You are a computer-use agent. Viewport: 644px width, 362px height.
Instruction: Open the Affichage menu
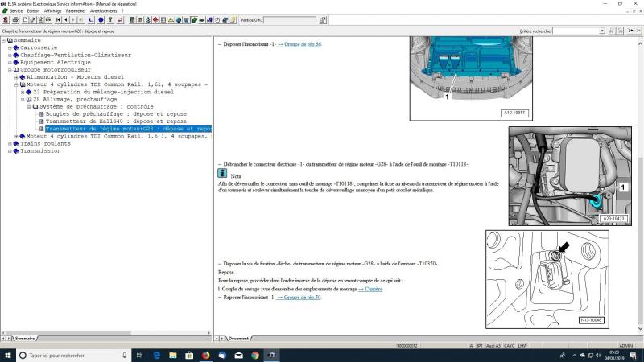(52, 11)
